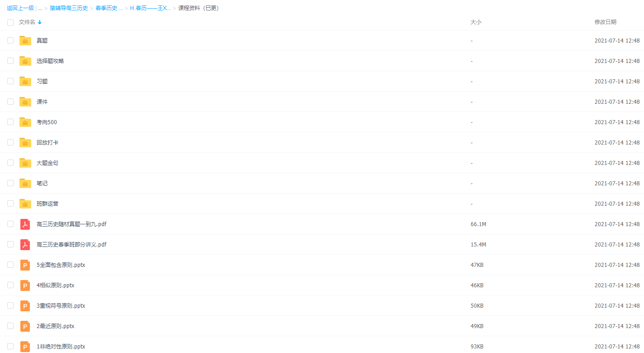Click 返回上一级 to go back
The height and width of the screenshot is (353, 644).
click(20, 8)
